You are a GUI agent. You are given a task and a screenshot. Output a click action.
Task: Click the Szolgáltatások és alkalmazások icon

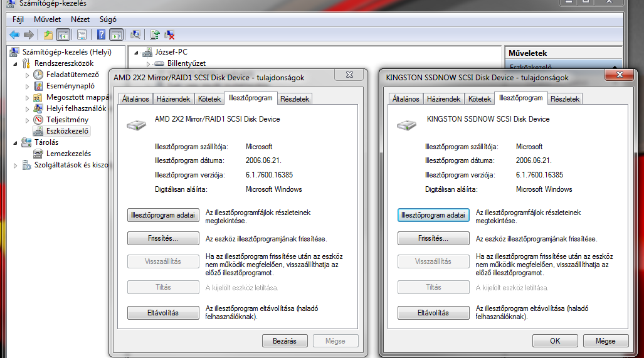coord(26,165)
